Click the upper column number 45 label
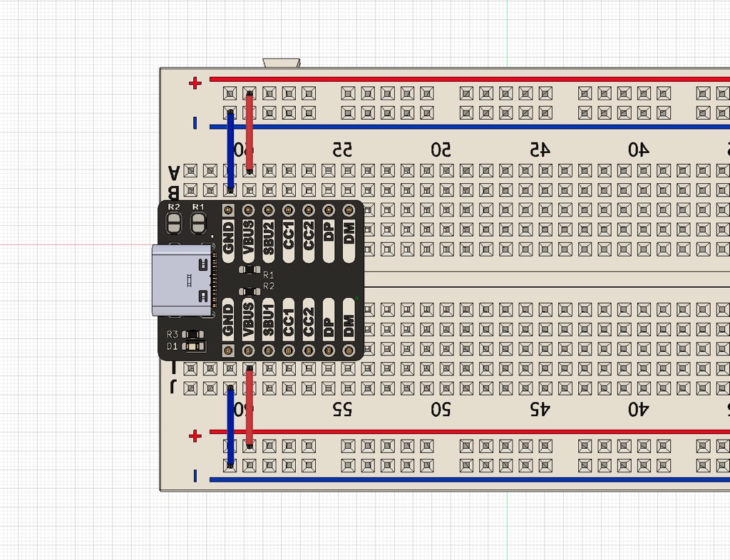Image resolution: width=730 pixels, height=560 pixels. coord(540,150)
